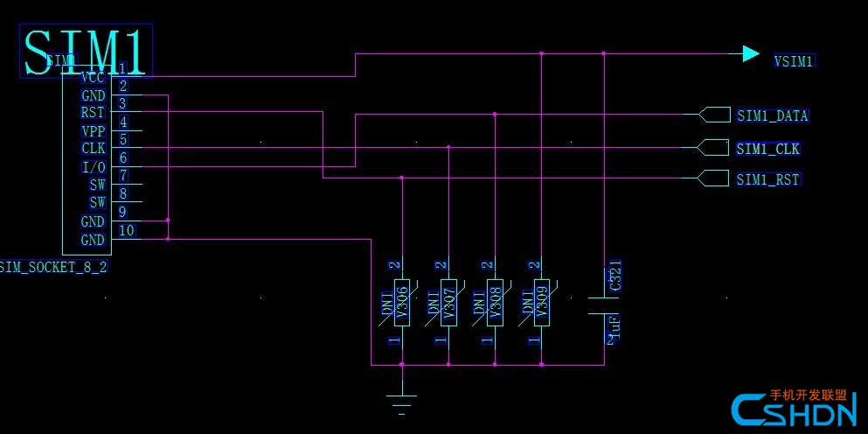The image size is (868, 434).
Task: Select the VSIM1 power arrow symbol
Action: 751,53
